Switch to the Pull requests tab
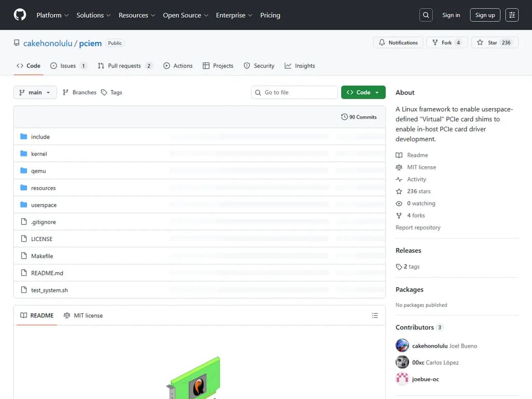This screenshot has height=399, width=532. [124, 66]
